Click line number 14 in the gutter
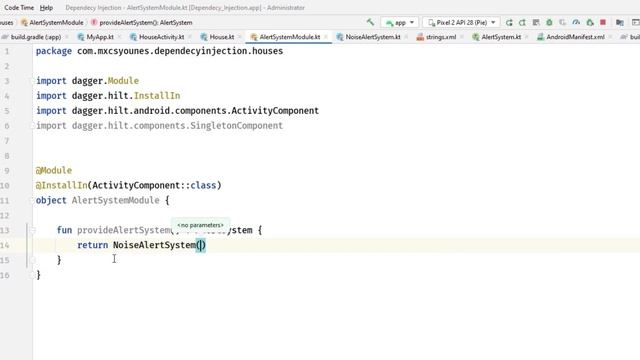The width and height of the screenshot is (640, 360). [5, 245]
